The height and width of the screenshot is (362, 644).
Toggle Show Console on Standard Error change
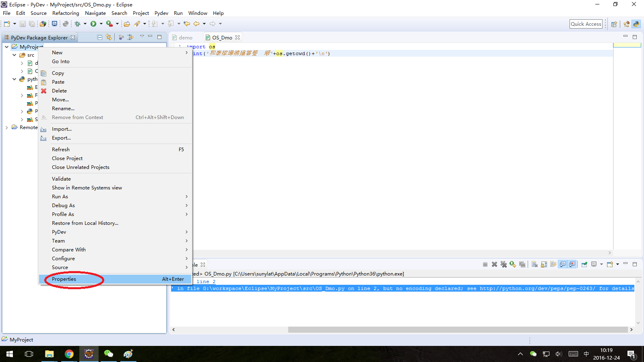pyautogui.click(x=572, y=264)
